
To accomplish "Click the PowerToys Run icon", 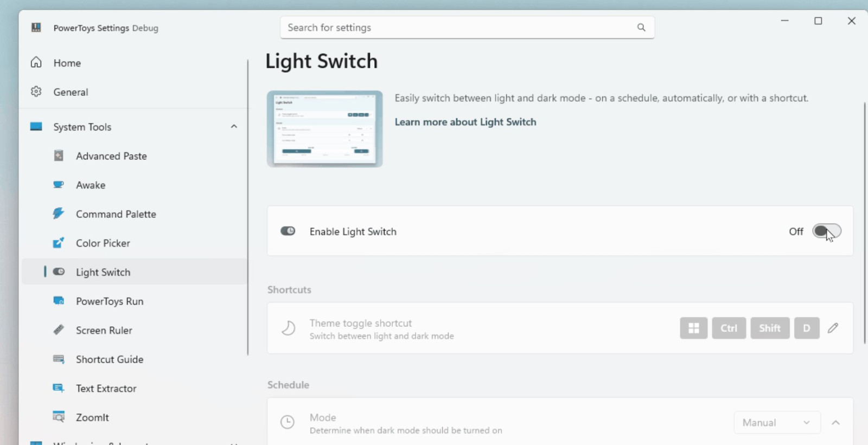I will [x=59, y=301].
